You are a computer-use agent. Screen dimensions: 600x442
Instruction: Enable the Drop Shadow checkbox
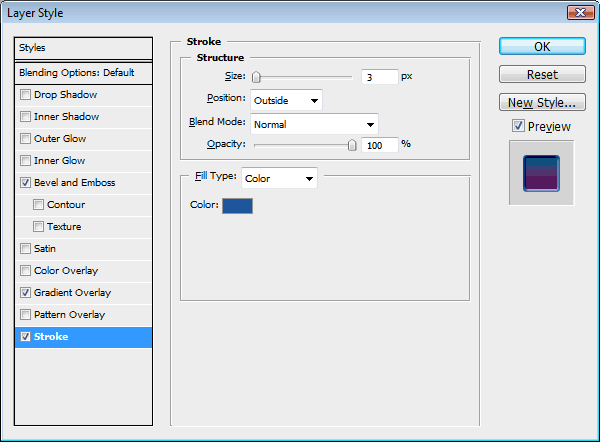click(25, 95)
